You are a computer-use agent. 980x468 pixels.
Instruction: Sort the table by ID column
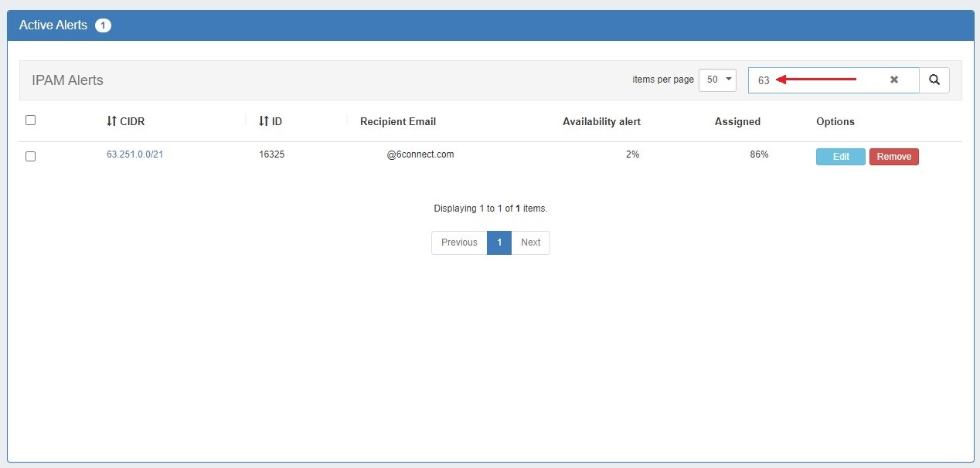click(x=271, y=121)
